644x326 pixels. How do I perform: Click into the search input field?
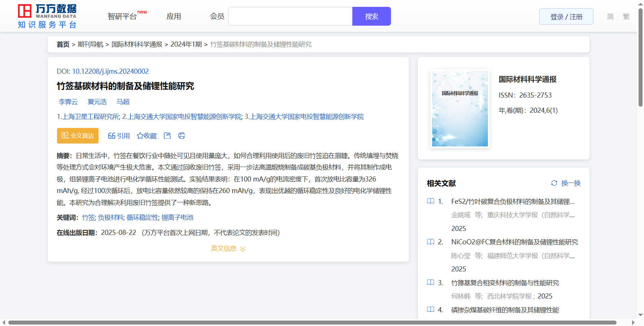pos(290,17)
